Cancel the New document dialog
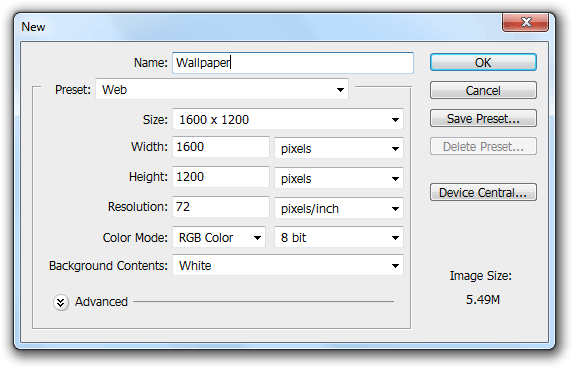The image size is (574, 369). (x=483, y=90)
